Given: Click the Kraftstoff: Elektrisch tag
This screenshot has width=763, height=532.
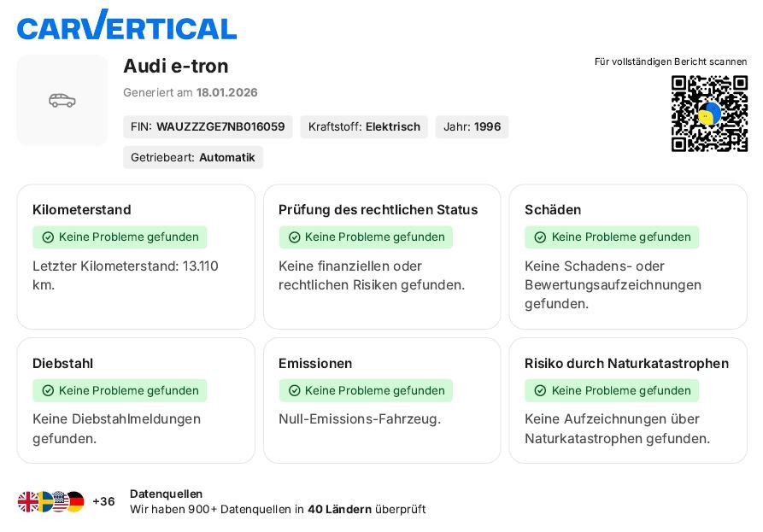Looking at the screenshot, I should 364,127.
